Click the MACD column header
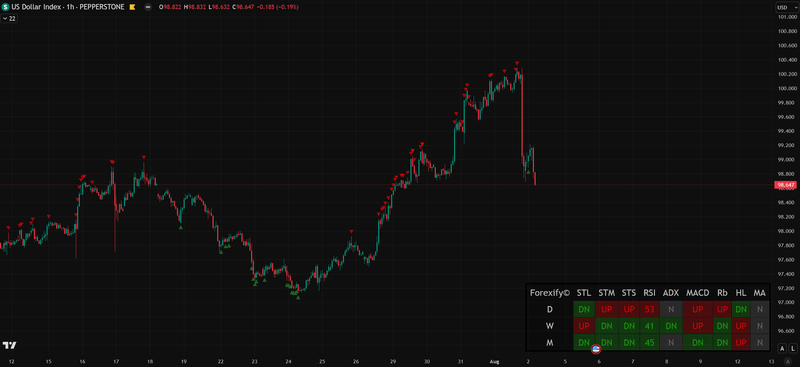 pyautogui.click(x=697, y=293)
